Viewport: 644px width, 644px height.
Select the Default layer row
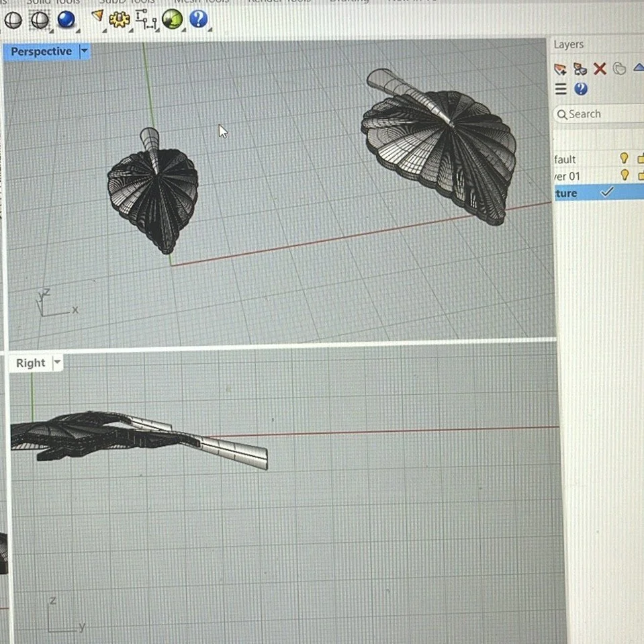tap(598, 158)
